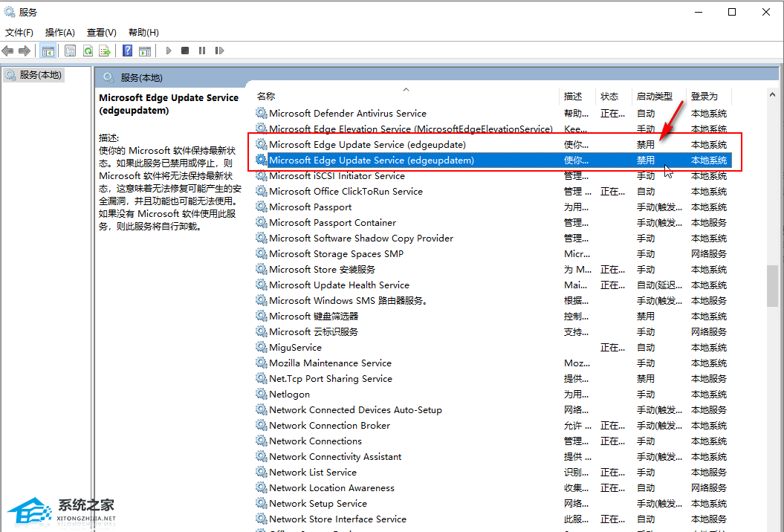784x532 pixels.
Task: Click 自动(延迟...) cell of Microsoft Update Health Service
Action: [659, 285]
